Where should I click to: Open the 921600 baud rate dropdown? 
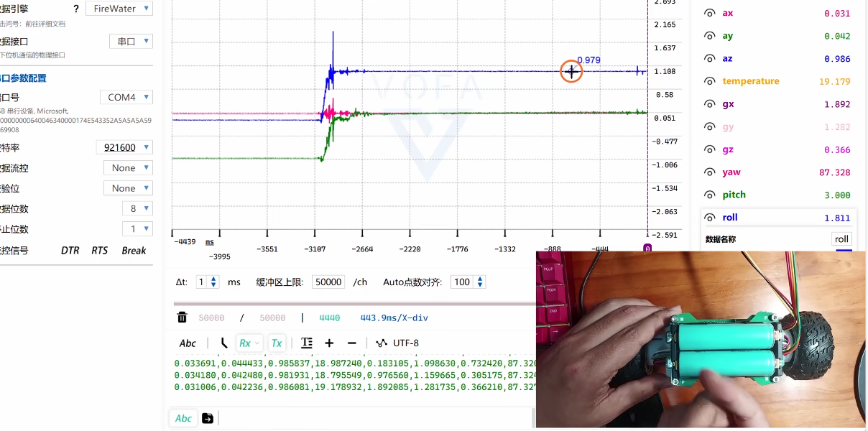124,147
